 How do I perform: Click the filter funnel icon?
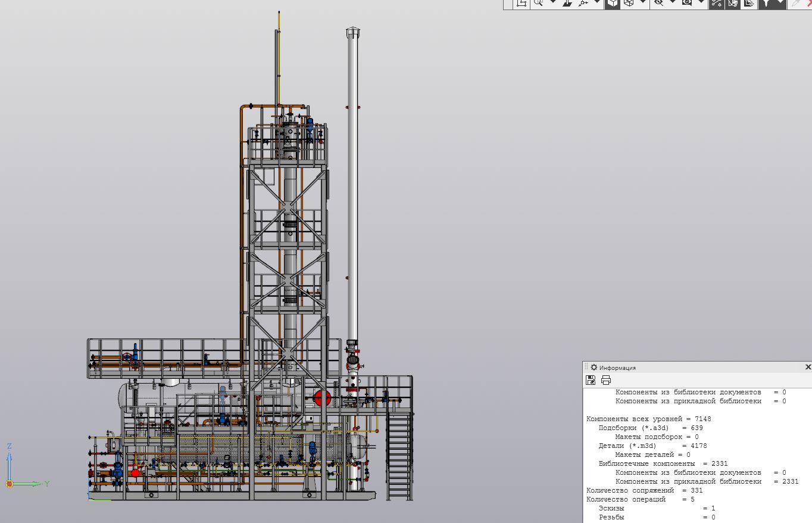766,3
